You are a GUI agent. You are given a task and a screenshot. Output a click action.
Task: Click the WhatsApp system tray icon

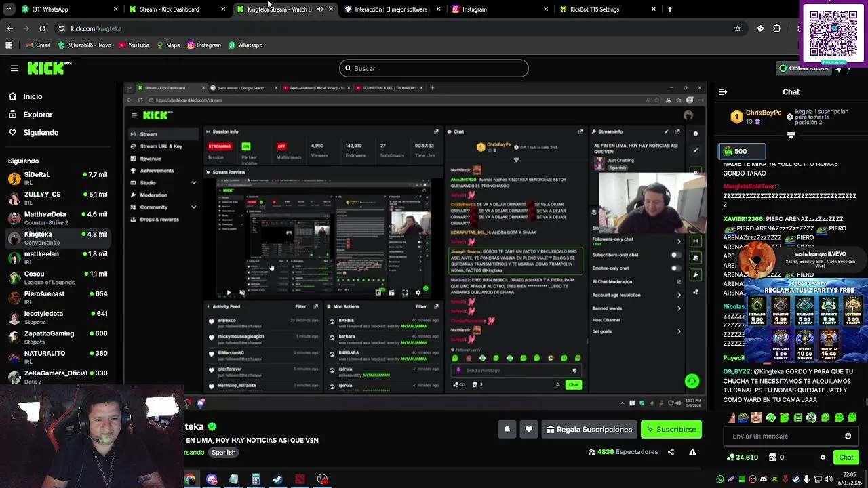[720, 479]
